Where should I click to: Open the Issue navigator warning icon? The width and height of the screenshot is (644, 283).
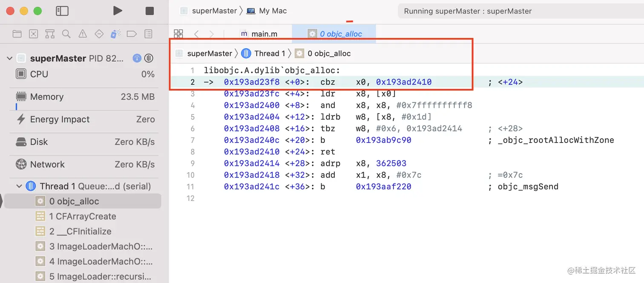[x=82, y=34]
